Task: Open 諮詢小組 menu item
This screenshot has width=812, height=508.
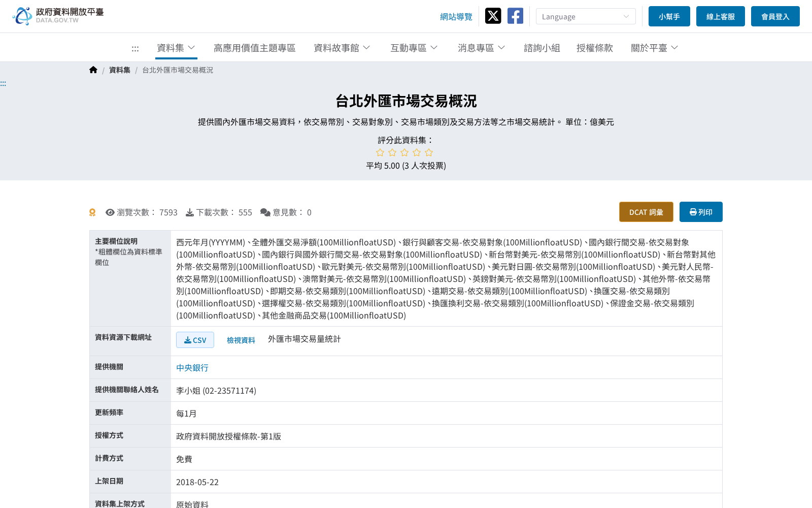Action: [x=542, y=48]
